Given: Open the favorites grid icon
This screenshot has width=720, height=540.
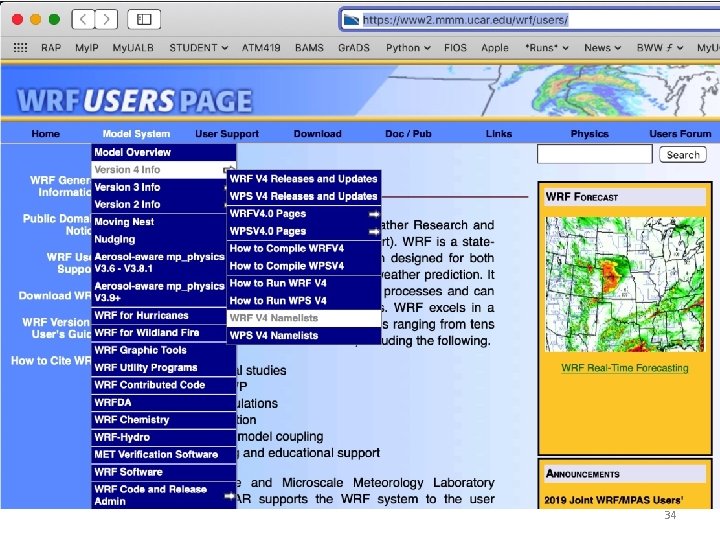Looking at the screenshot, I should coord(20,48).
